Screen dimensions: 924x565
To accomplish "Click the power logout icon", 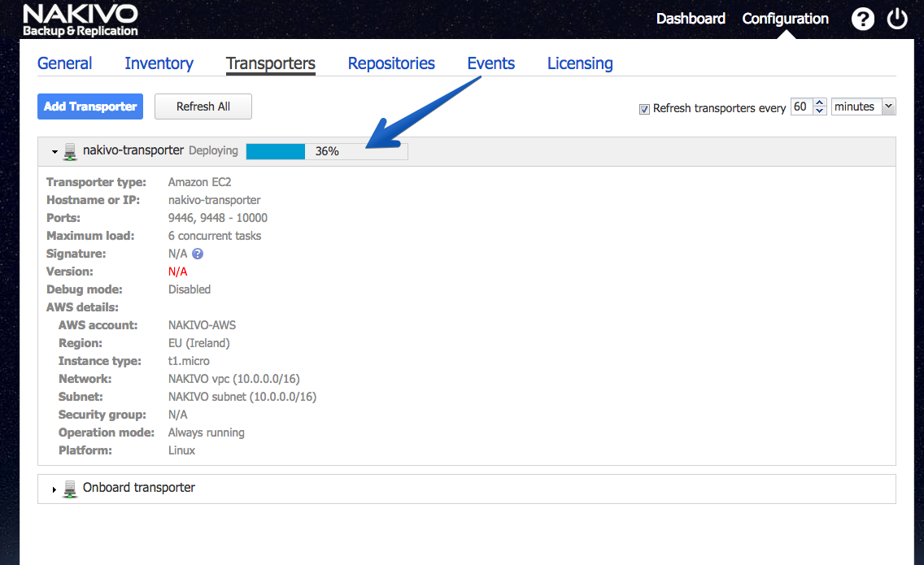I will [x=897, y=19].
